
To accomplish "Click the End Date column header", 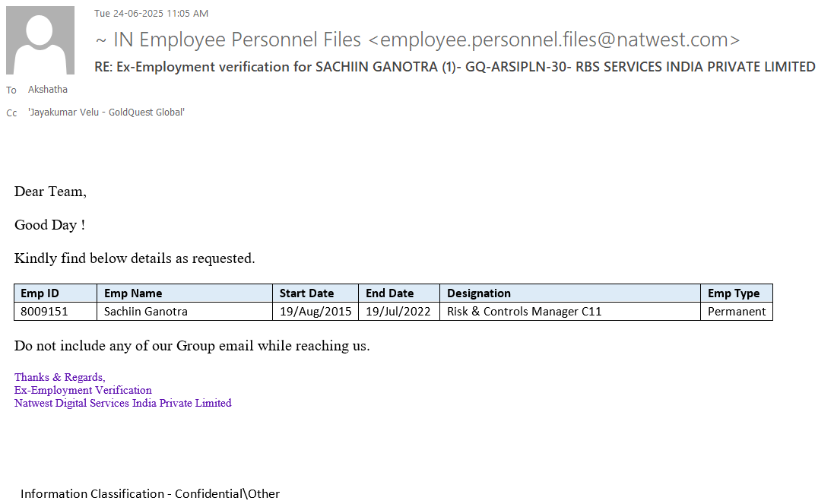I will pyautogui.click(x=390, y=293).
